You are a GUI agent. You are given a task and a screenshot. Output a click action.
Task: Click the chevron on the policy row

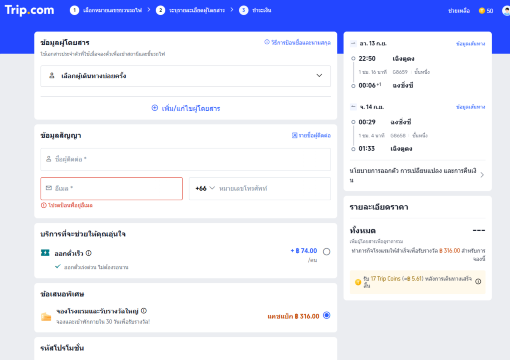482,175
